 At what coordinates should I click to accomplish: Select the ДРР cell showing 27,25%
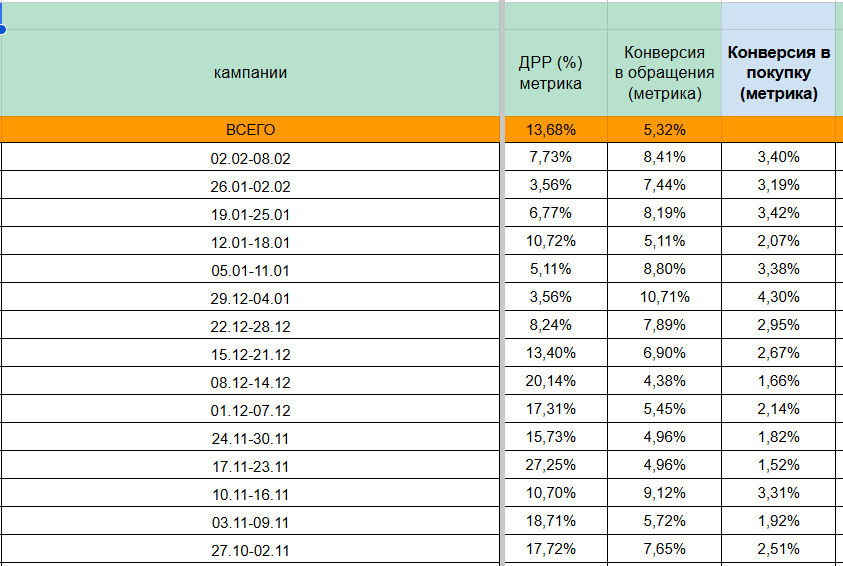pos(551,465)
